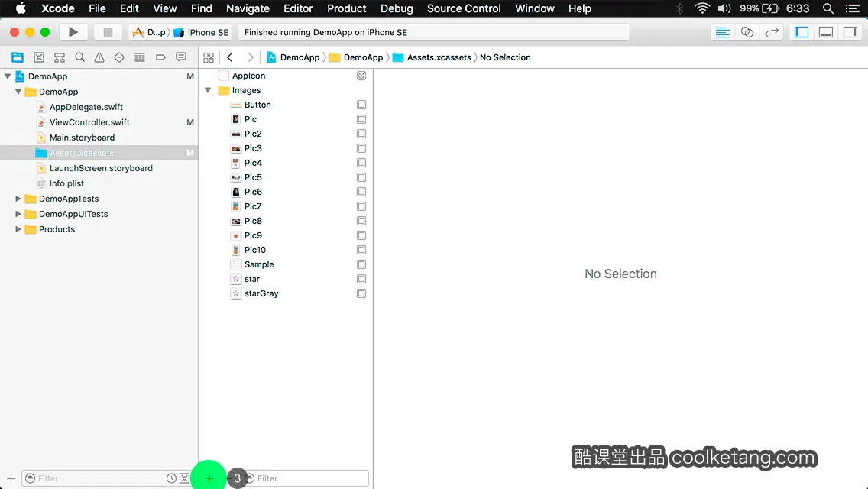Open Main.storyboard

[x=82, y=138]
